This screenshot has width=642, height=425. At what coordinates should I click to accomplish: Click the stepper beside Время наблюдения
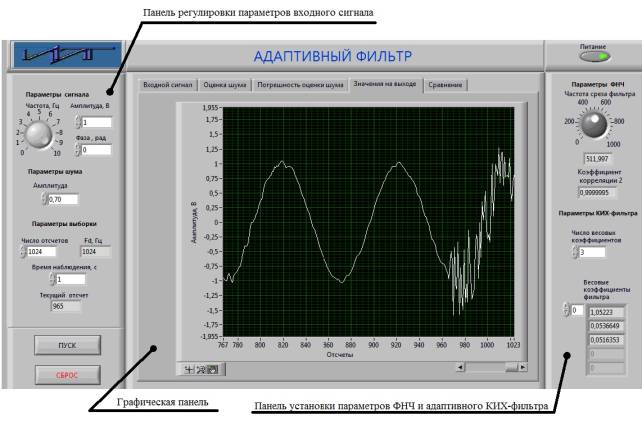click(52, 279)
